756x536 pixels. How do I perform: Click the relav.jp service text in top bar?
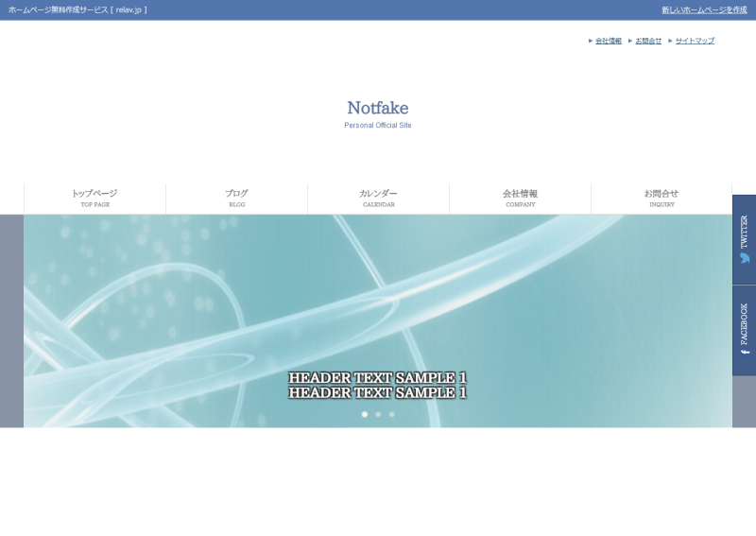(77, 9)
